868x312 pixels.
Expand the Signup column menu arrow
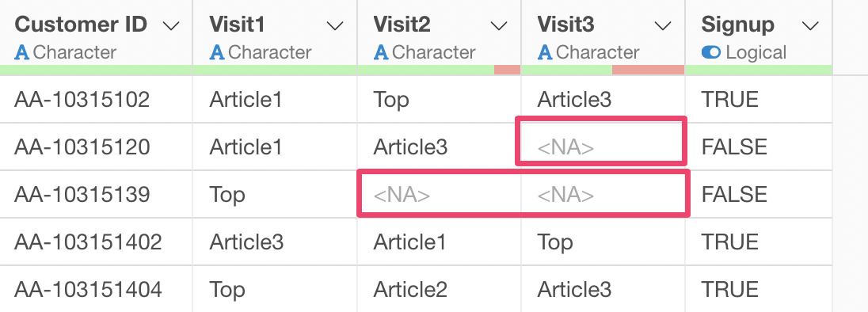pyautogui.click(x=810, y=26)
